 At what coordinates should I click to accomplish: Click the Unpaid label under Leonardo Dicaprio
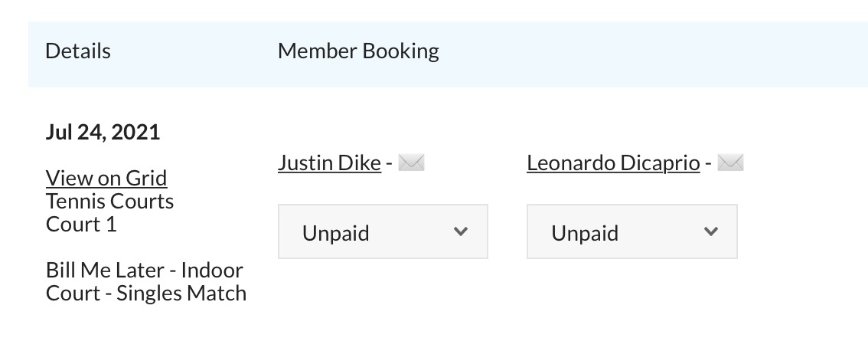pos(585,233)
